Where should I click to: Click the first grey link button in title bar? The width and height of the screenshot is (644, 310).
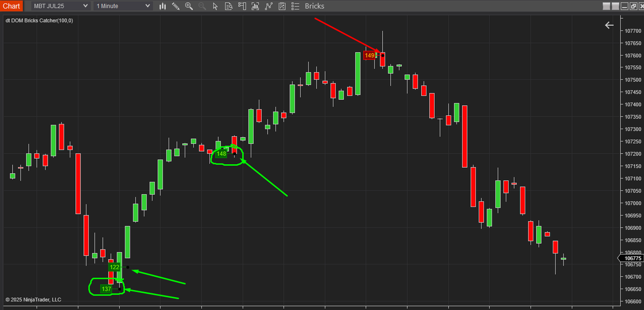tap(606, 6)
